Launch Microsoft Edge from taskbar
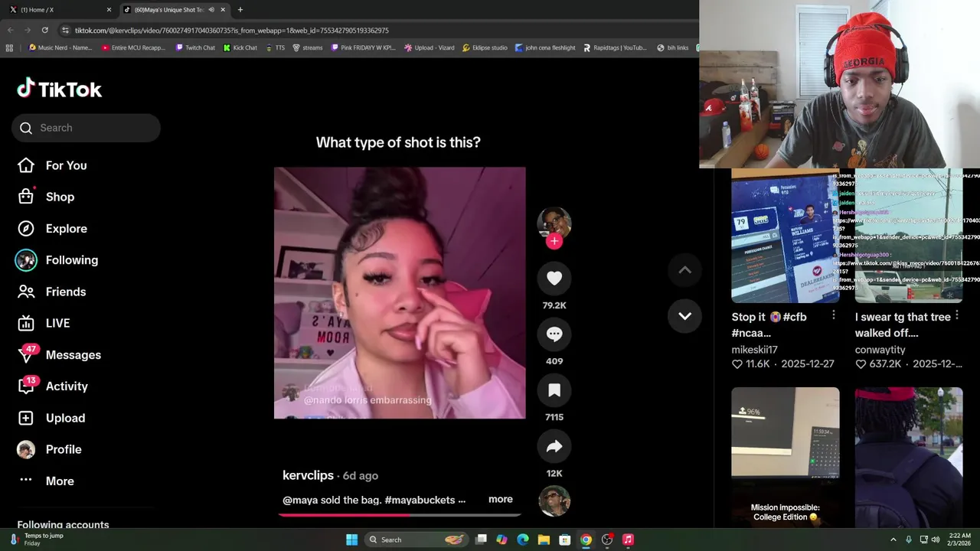This screenshot has width=980, height=551. coord(523,540)
